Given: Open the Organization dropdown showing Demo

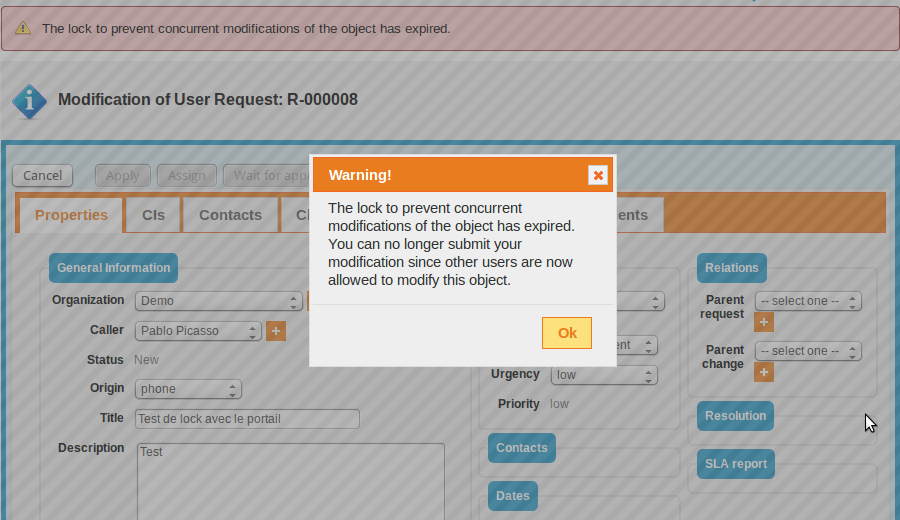Looking at the screenshot, I should [x=218, y=301].
